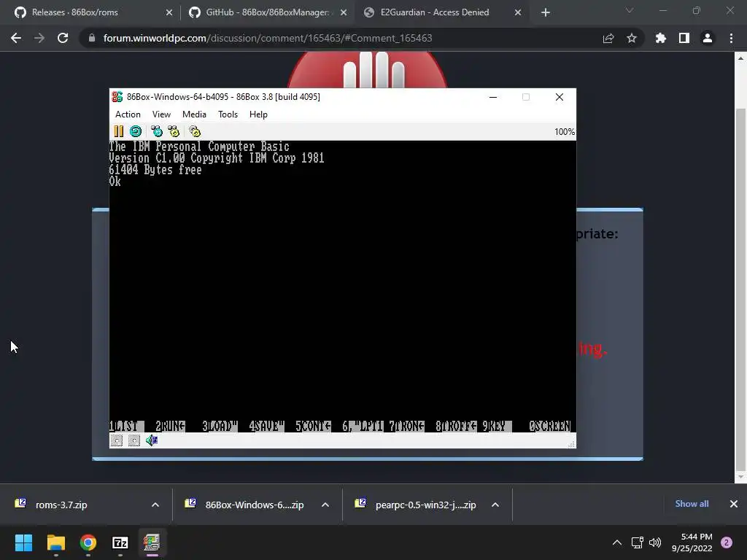The image size is (747, 560).
Task: Open the Windows Start menu
Action: (23, 542)
